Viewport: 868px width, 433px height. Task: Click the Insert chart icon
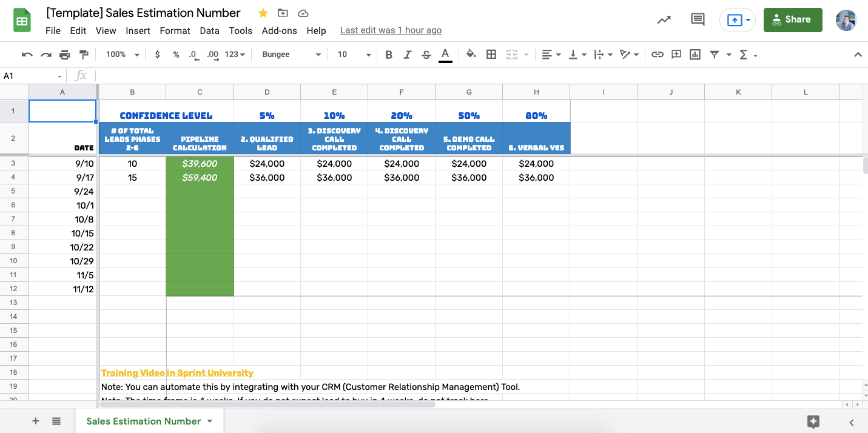[x=695, y=55]
